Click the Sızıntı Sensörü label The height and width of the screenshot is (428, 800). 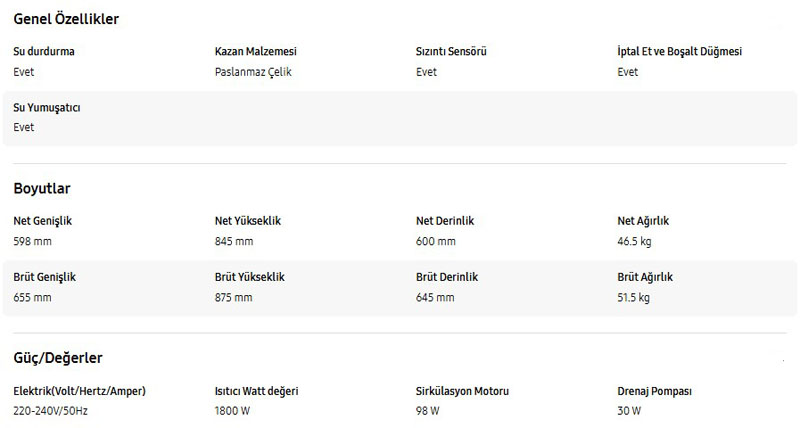[451, 51]
